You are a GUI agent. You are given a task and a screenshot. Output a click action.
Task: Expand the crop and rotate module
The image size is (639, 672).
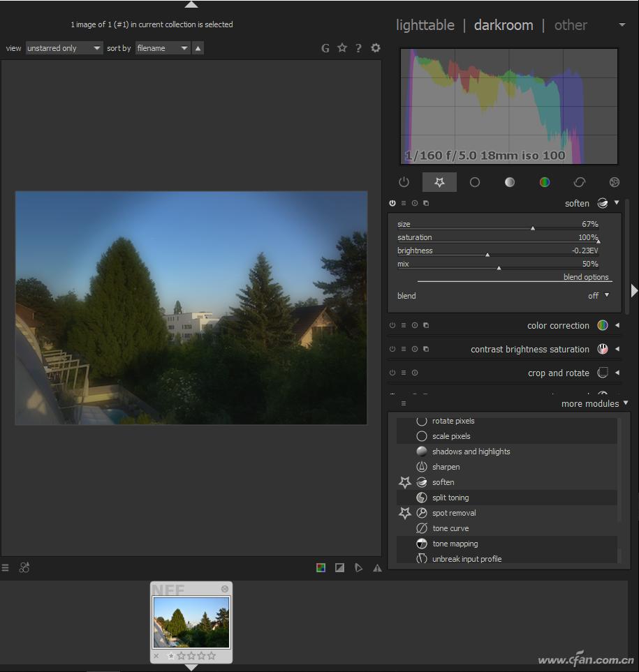617,373
